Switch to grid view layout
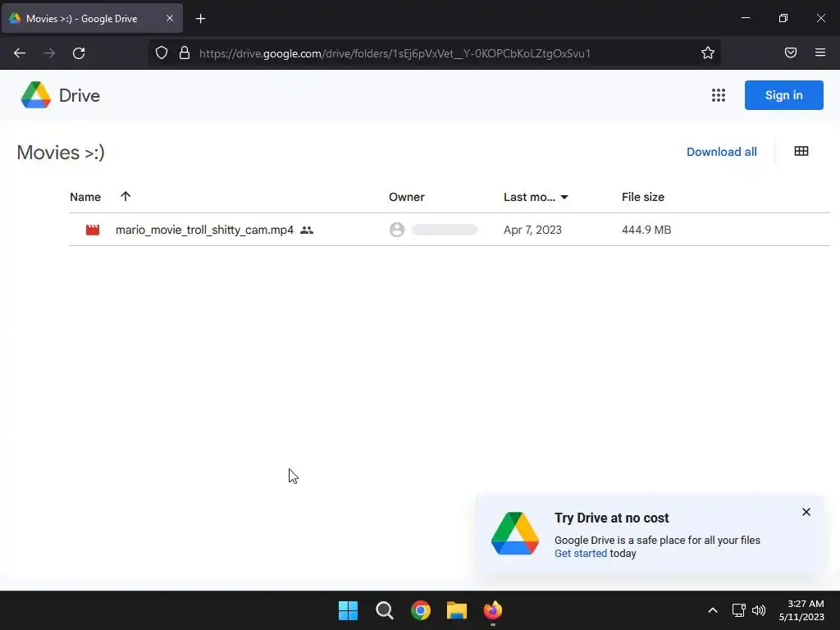The height and width of the screenshot is (630, 840). (801, 152)
